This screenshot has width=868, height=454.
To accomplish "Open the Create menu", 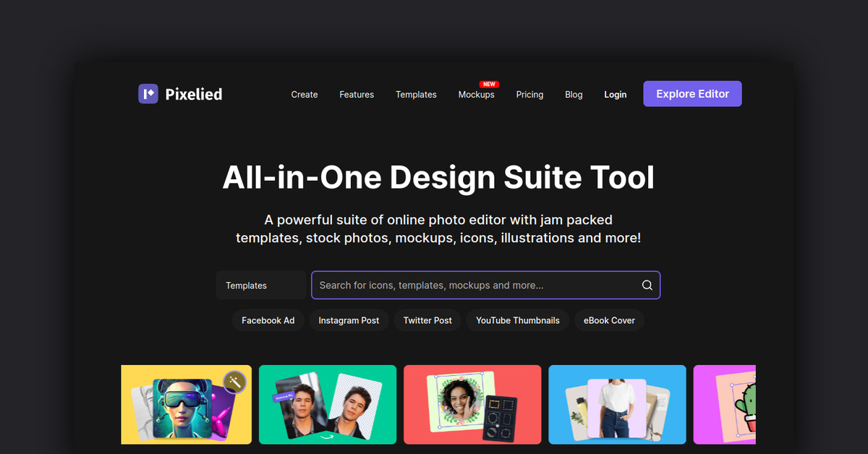I will pyautogui.click(x=304, y=94).
